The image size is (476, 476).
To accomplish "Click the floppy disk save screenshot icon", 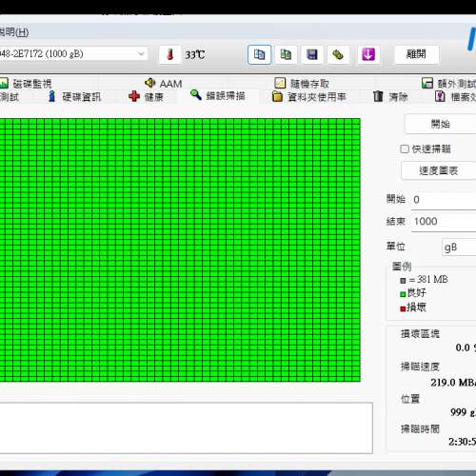I will [x=312, y=54].
